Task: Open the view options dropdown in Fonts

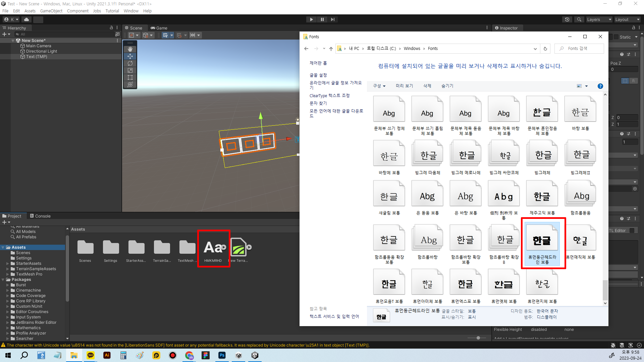Action: coord(587,86)
